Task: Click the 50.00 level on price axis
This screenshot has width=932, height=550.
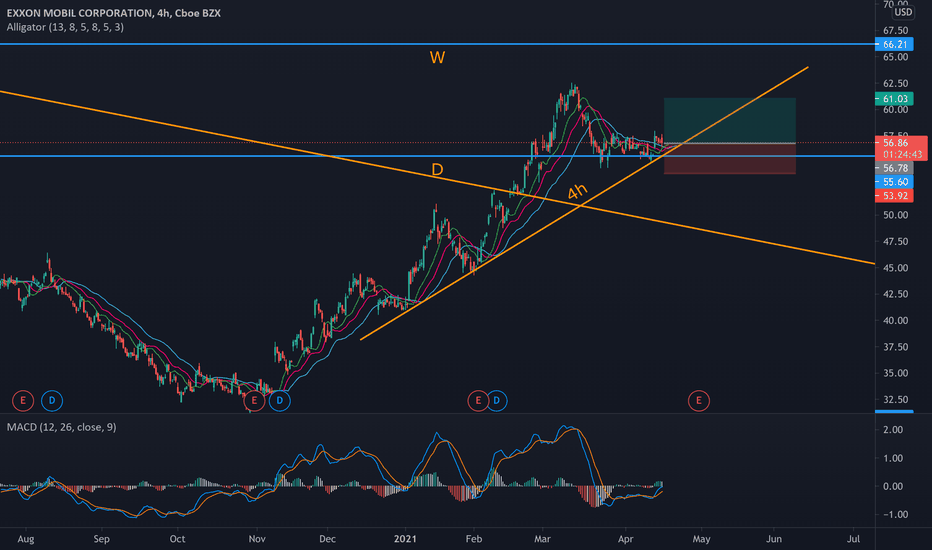Action: click(x=895, y=215)
